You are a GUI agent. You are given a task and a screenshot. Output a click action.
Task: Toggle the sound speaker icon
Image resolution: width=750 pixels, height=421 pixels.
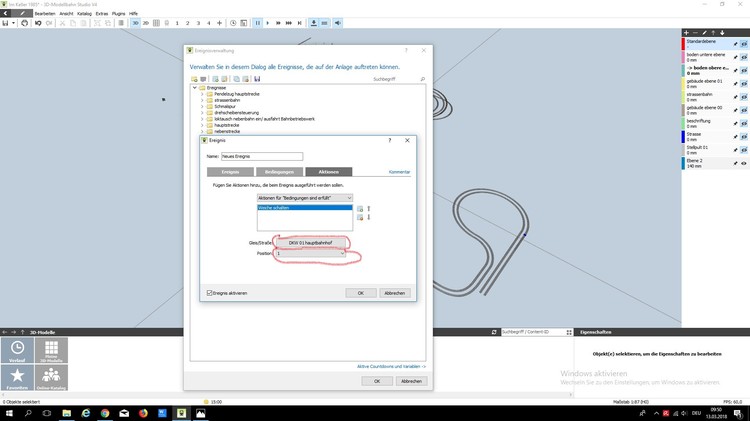tap(338, 23)
